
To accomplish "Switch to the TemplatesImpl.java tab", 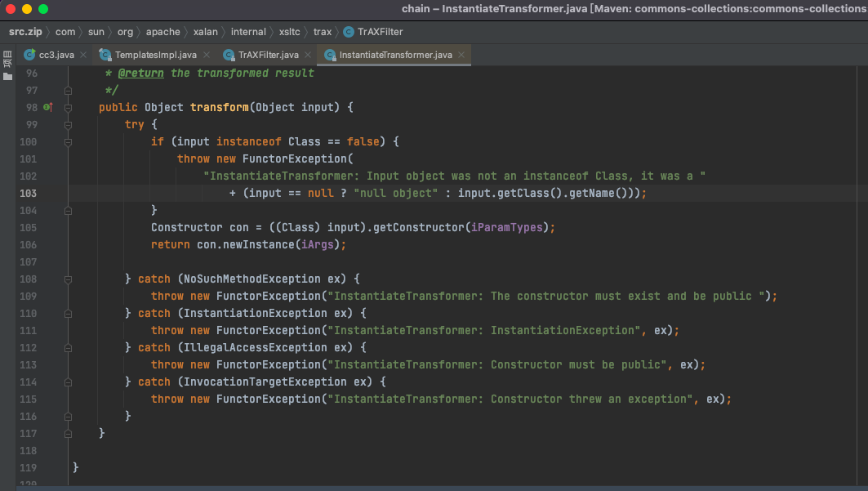I will (x=155, y=55).
